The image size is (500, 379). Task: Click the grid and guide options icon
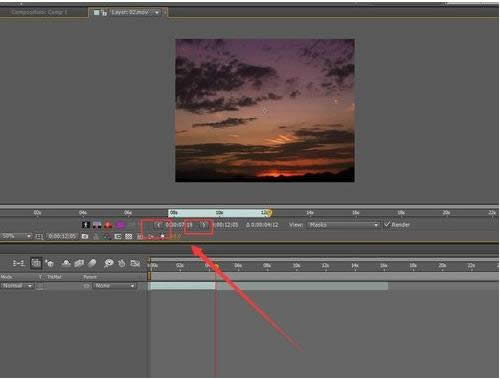coord(39,237)
